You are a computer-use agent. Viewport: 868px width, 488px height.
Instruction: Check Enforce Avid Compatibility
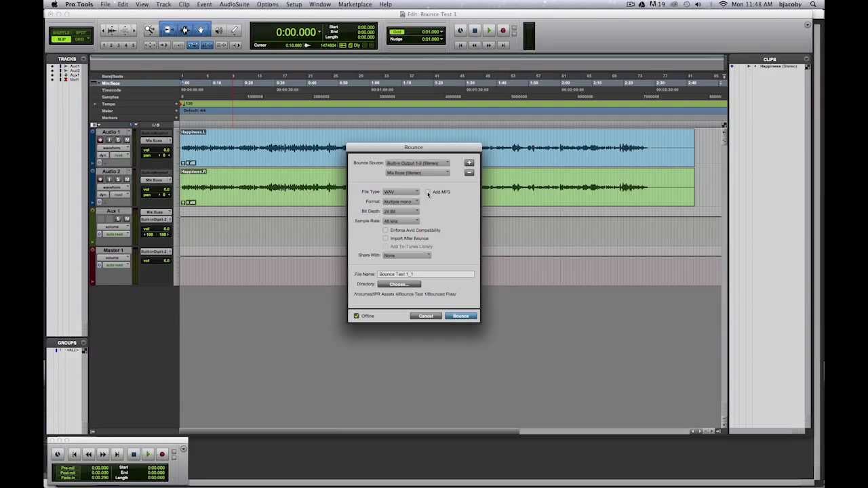click(386, 230)
